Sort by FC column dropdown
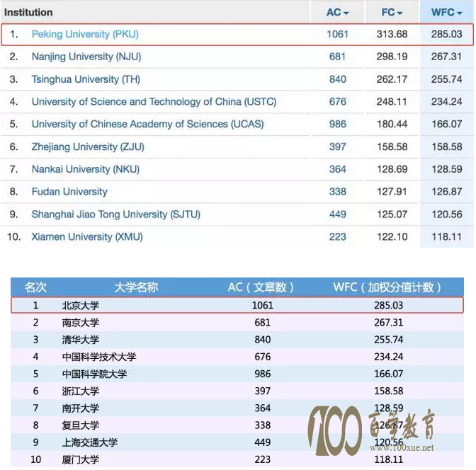 pos(392,13)
